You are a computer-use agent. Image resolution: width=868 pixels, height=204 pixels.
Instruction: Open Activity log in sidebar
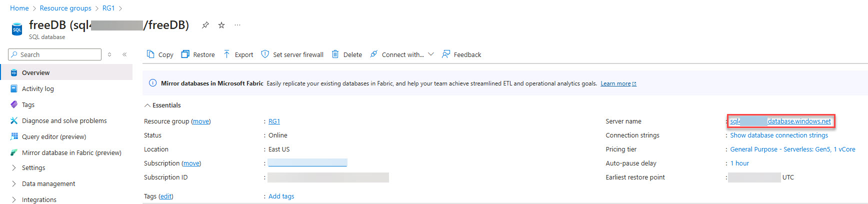click(x=37, y=89)
